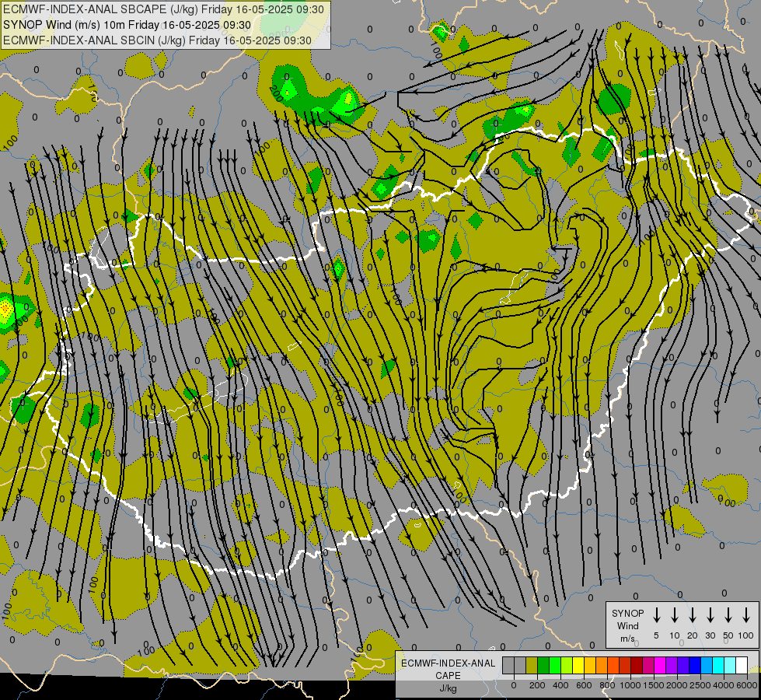The image size is (761, 700).
Task: Click the wind legend arrow above 50
Action: 728,615
